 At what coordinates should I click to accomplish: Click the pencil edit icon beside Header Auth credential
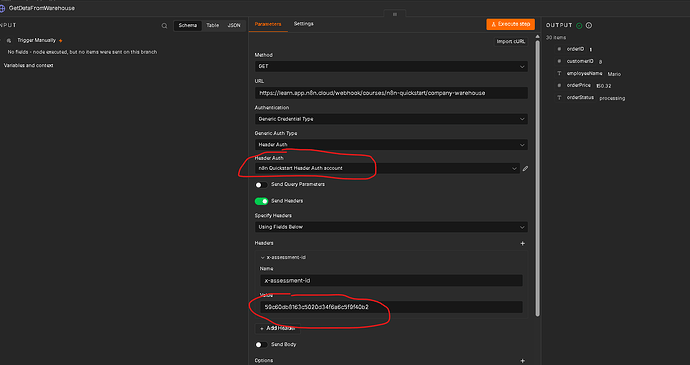525,169
